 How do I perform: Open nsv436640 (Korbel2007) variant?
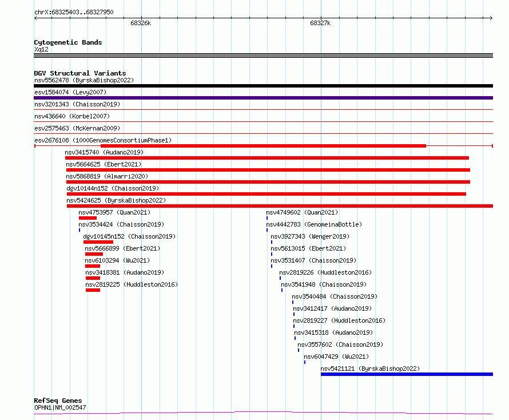(72, 116)
